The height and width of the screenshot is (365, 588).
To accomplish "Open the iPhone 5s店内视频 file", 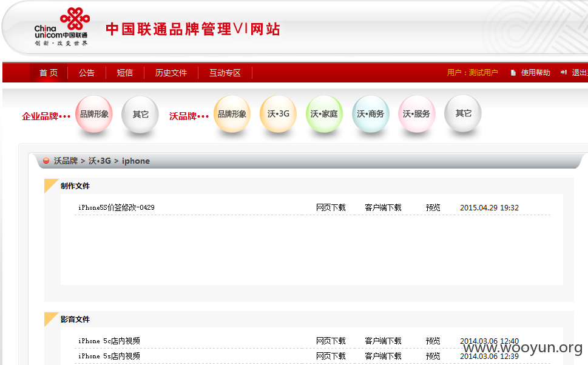I will point(109,356).
